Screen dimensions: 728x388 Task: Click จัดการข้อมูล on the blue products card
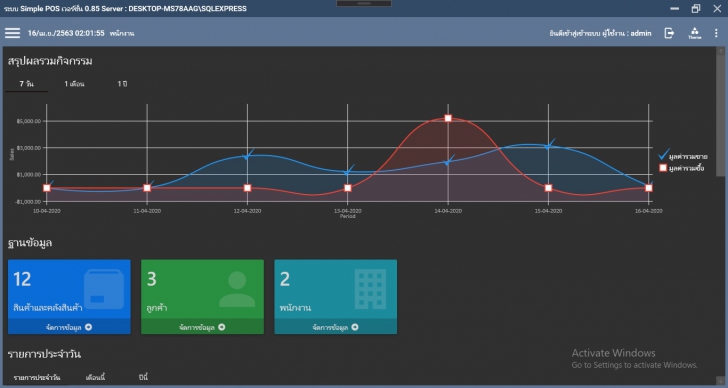(x=69, y=327)
